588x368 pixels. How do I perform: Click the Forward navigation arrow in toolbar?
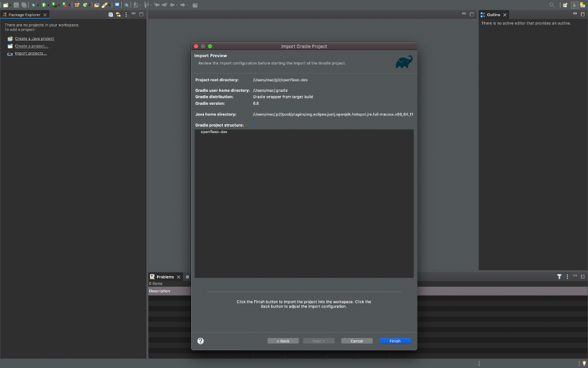coord(183,5)
